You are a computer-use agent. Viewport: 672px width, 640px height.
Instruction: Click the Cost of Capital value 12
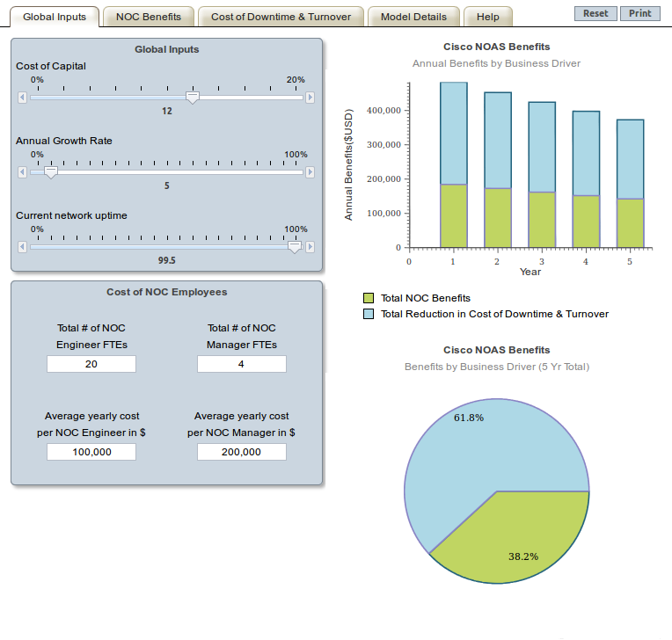tap(167, 111)
